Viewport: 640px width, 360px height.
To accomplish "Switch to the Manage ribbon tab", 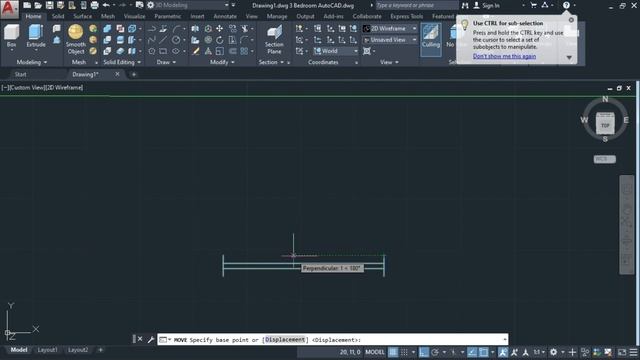I will (x=277, y=16).
